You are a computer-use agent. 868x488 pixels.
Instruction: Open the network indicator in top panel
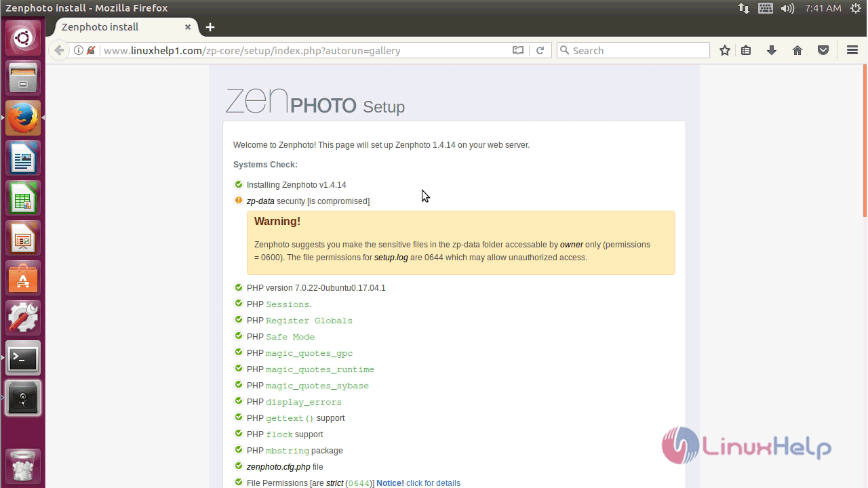(x=744, y=8)
